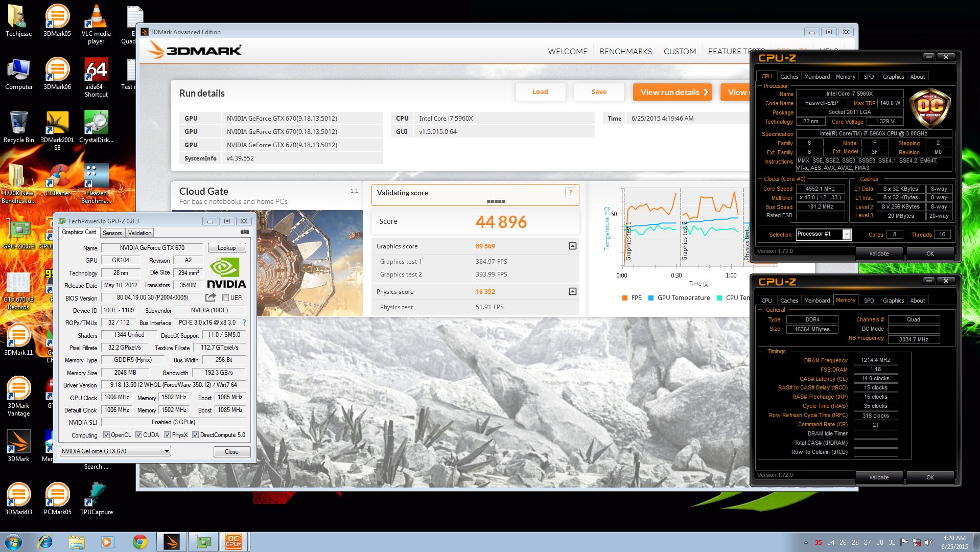This screenshot has width=980, height=552.
Task: Open the TPUCapture desktop icon
Action: 96,499
